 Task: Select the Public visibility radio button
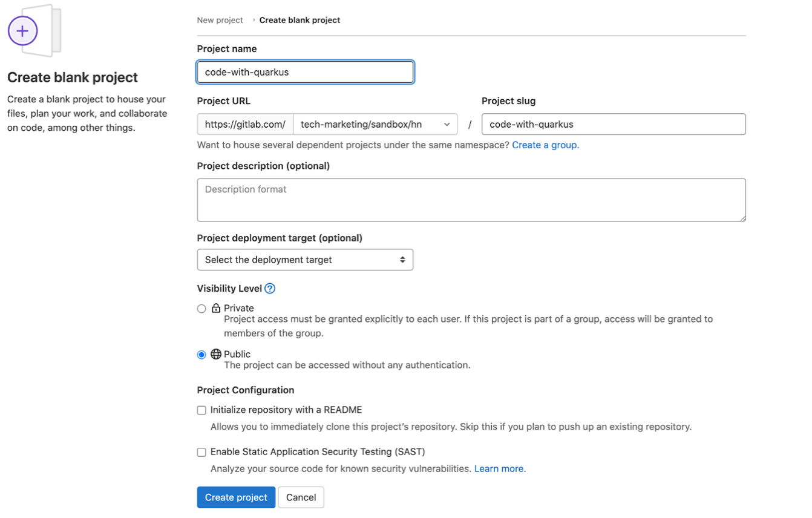click(x=201, y=355)
